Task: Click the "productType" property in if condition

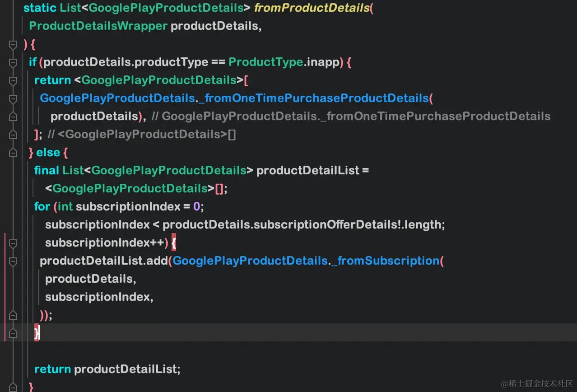Action: click(x=172, y=62)
